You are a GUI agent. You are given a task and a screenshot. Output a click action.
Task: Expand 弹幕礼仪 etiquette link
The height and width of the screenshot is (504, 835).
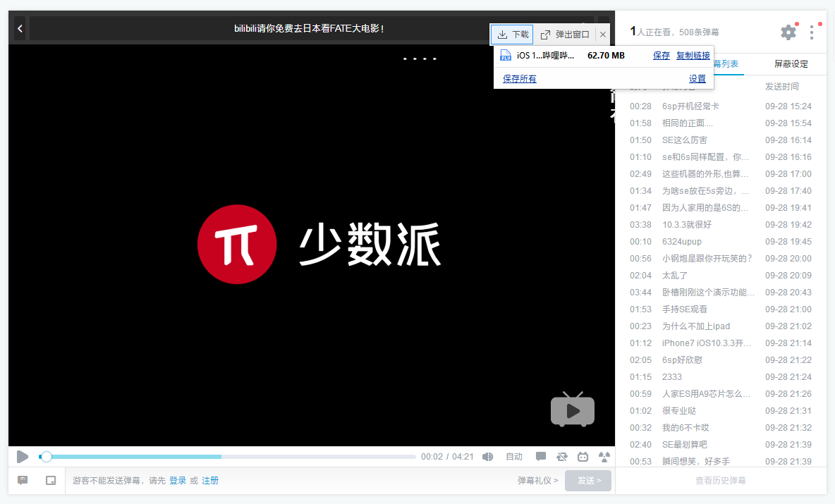(537, 481)
